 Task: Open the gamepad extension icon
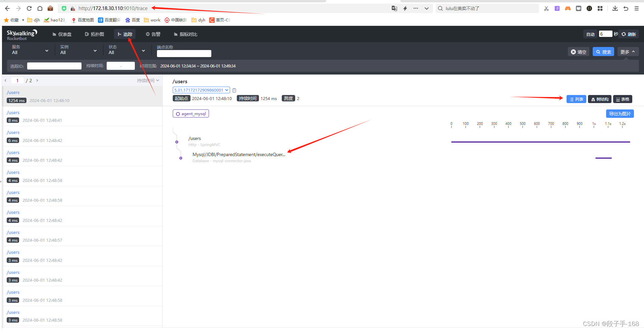tap(568, 8)
